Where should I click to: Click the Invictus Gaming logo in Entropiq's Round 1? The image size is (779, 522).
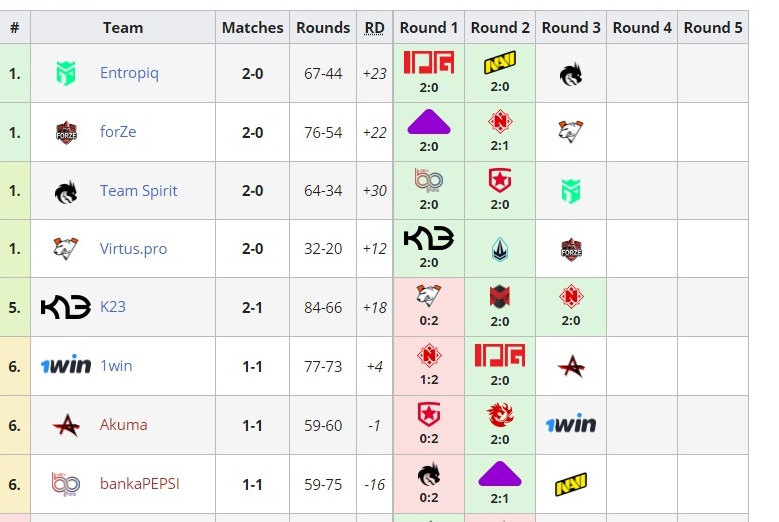coord(429,63)
